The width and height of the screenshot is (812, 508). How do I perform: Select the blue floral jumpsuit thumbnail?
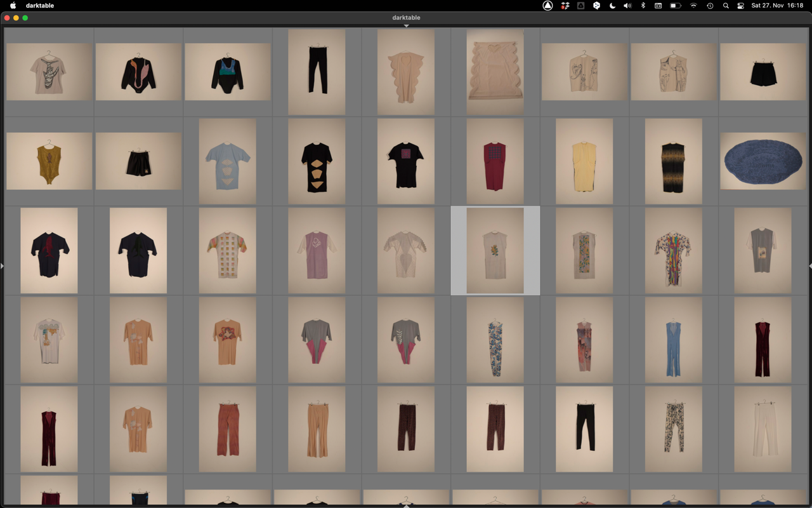495,340
